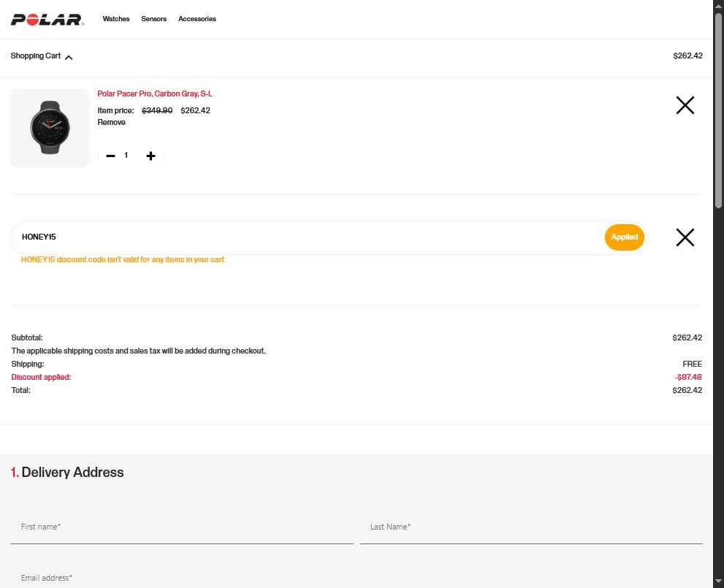The width and height of the screenshot is (724, 588).
Task: Open the Sensors menu
Action: [153, 19]
